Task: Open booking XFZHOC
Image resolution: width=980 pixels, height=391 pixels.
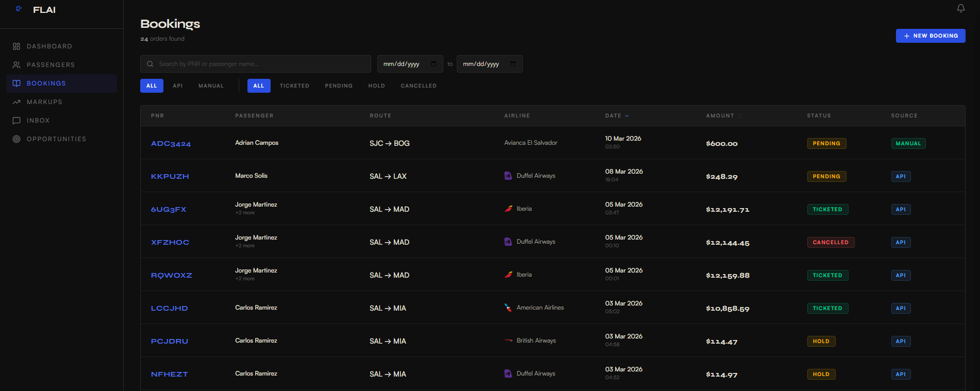Action: 170,243
